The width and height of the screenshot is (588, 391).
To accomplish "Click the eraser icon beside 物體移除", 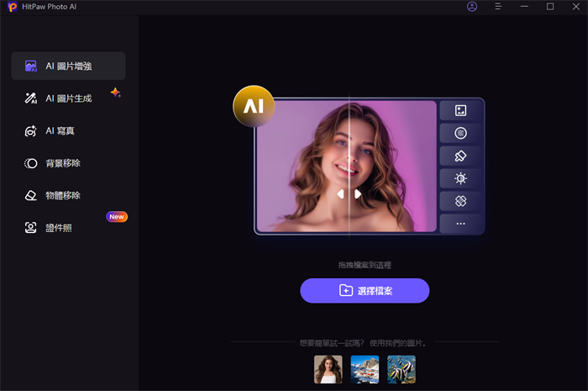I will tap(31, 195).
